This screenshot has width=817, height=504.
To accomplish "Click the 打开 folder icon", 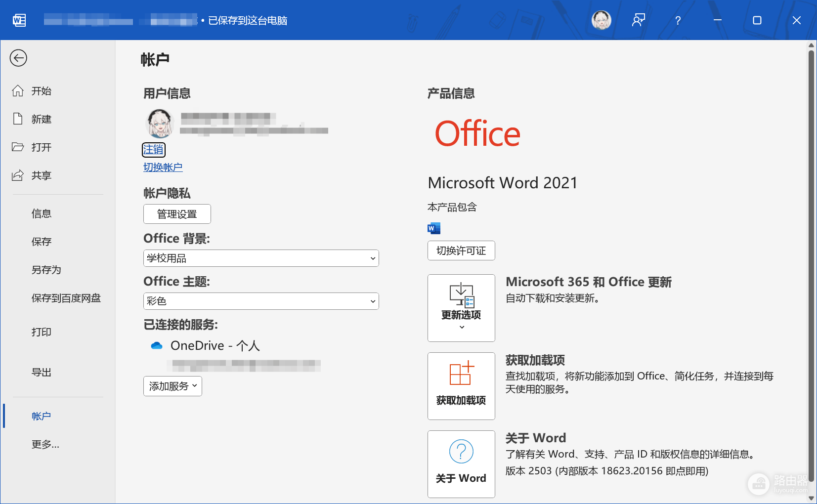I will click(18, 147).
